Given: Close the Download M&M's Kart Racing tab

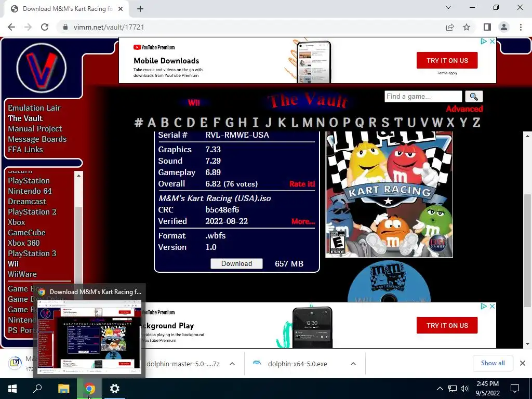Looking at the screenshot, I should (121, 9).
